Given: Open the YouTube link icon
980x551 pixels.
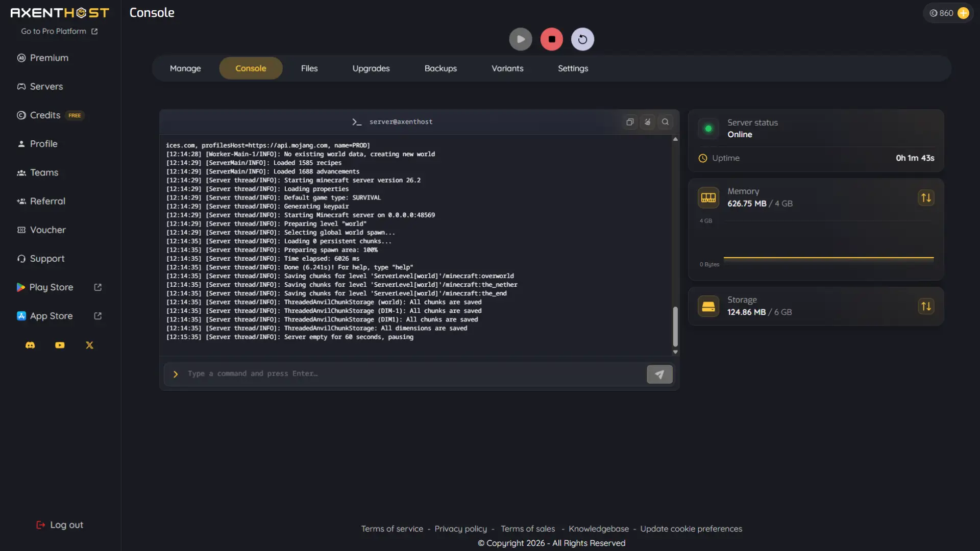Looking at the screenshot, I should 60,345.
